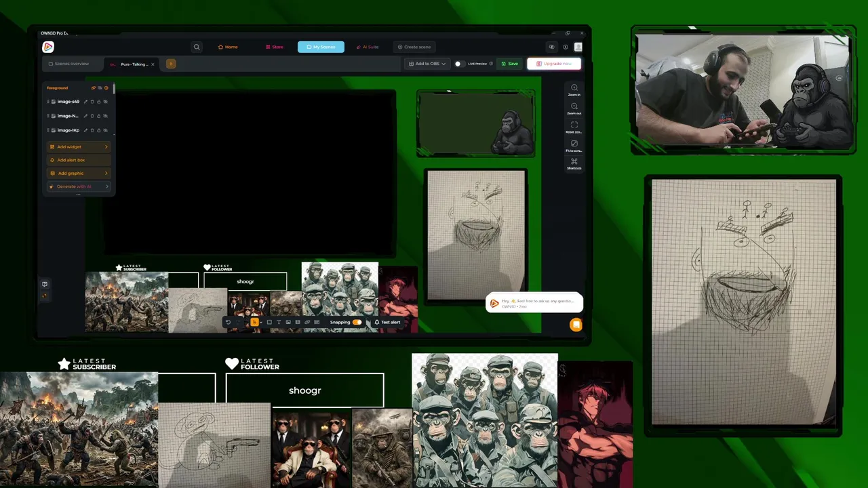Go to the Home menu
This screenshot has height=488, width=868.
pyautogui.click(x=228, y=47)
